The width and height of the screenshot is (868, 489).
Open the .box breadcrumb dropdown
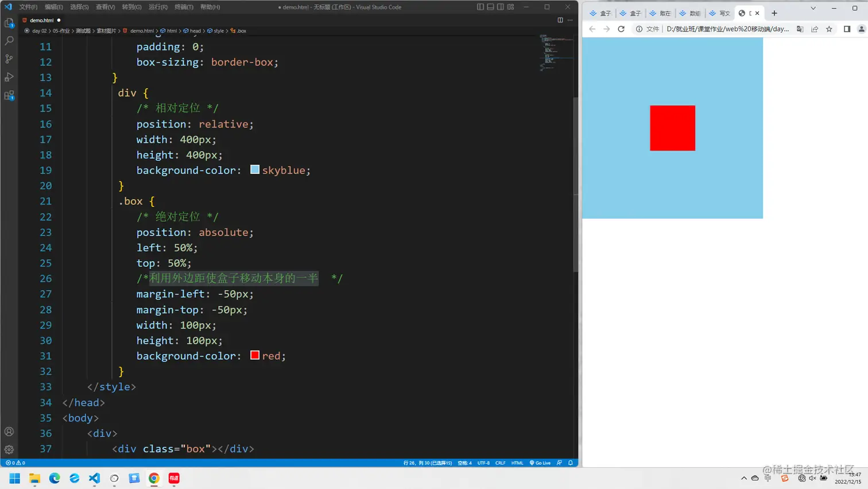pyautogui.click(x=238, y=31)
